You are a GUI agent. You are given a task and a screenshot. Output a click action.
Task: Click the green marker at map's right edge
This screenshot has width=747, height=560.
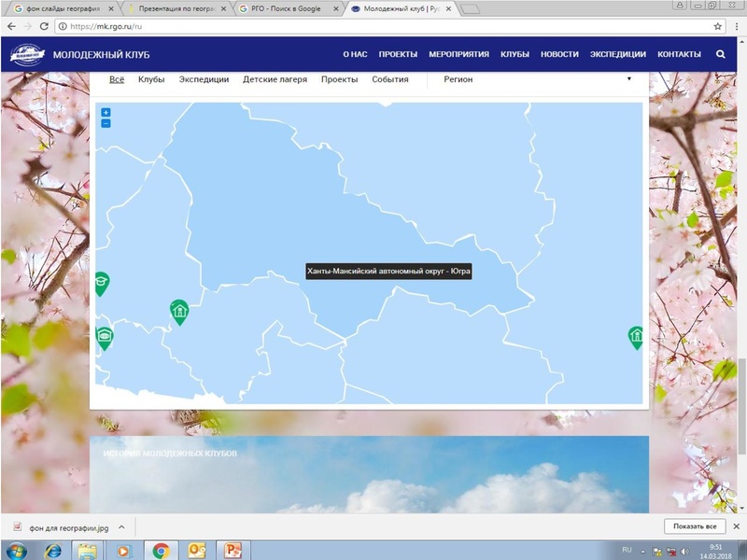[x=636, y=336]
